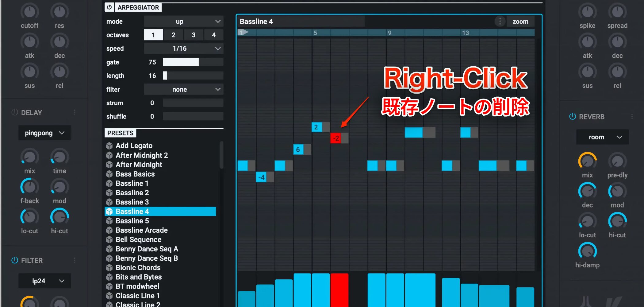The image size is (644, 307).
Task: Click the reverb mix knob
Action: 587,161
